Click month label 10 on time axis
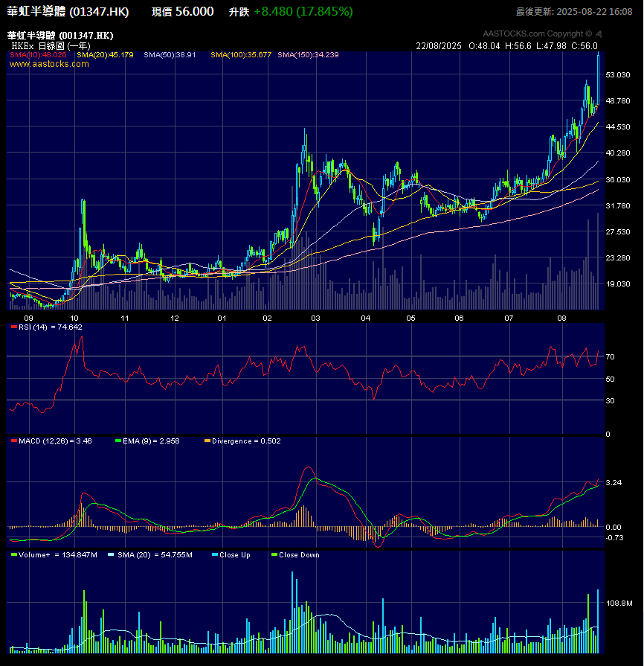Viewport: 644px width, 666px height. tap(74, 318)
